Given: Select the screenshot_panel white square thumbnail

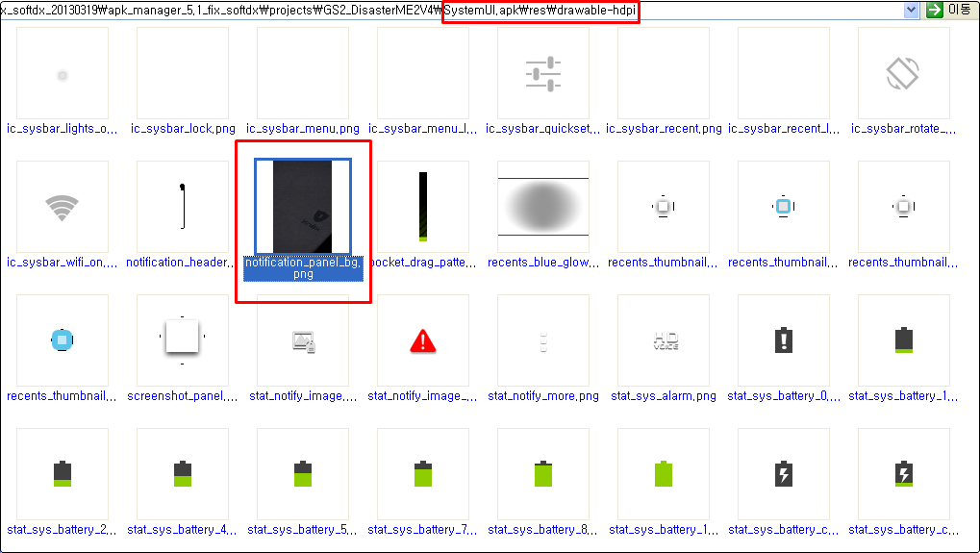Looking at the screenshot, I should (x=182, y=339).
